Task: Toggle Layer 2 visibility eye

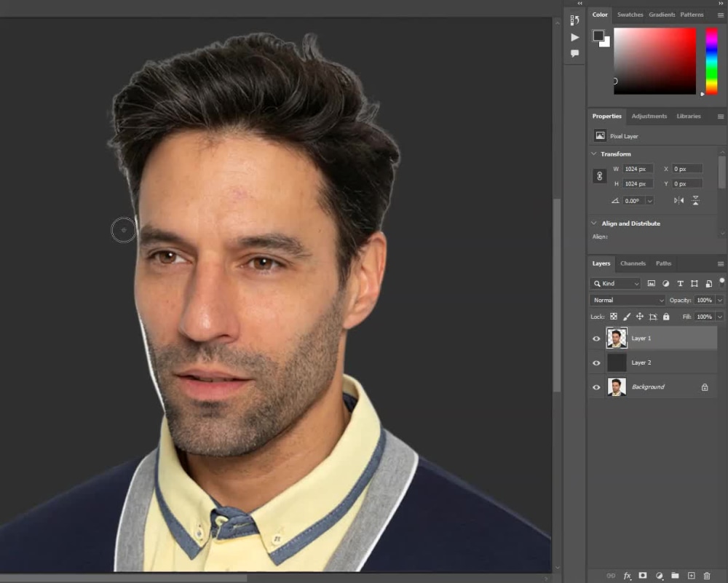Action: [x=596, y=362]
